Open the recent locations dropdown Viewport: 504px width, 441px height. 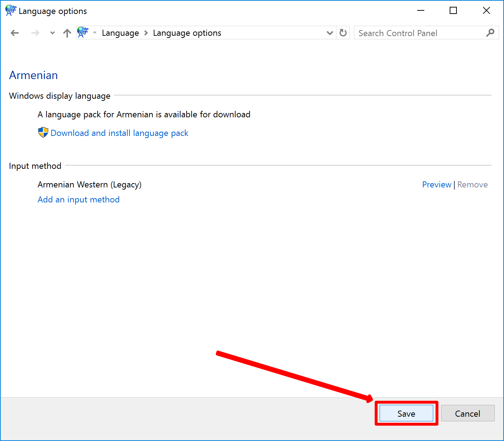click(x=53, y=33)
